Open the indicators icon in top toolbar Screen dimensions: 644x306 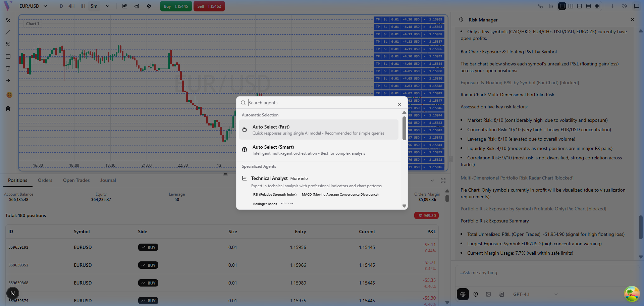pyautogui.click(x=137, y=6)
